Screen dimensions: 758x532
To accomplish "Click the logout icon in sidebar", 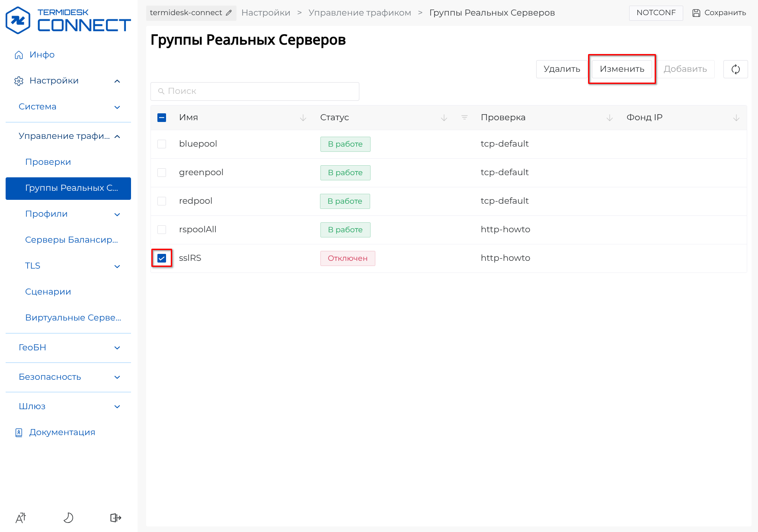I will point(115,518).
